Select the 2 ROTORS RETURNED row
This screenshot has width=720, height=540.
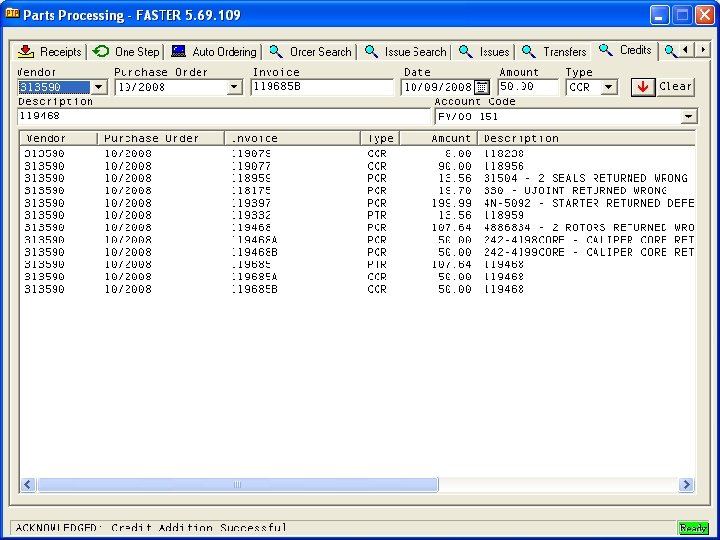click(x=357, y=228)
